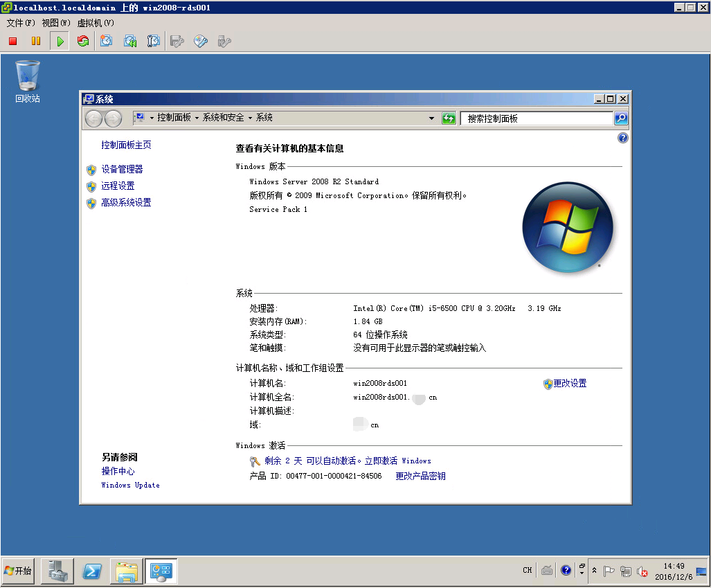Click the Action Center flag tray icon
This screenshot has width=711, height=588.
coord(609,571)
